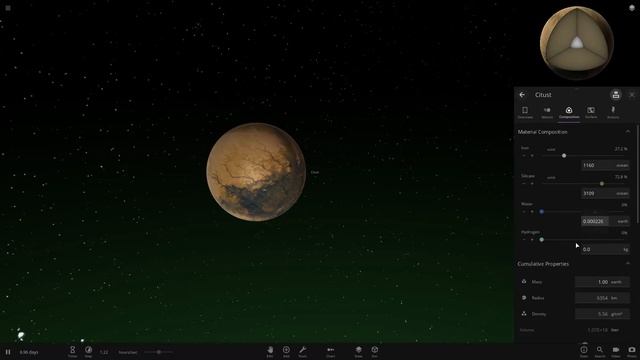Click the top-right corner globe icon
The width and height of the screenshot is (640, 360).
tap(632, 8)
